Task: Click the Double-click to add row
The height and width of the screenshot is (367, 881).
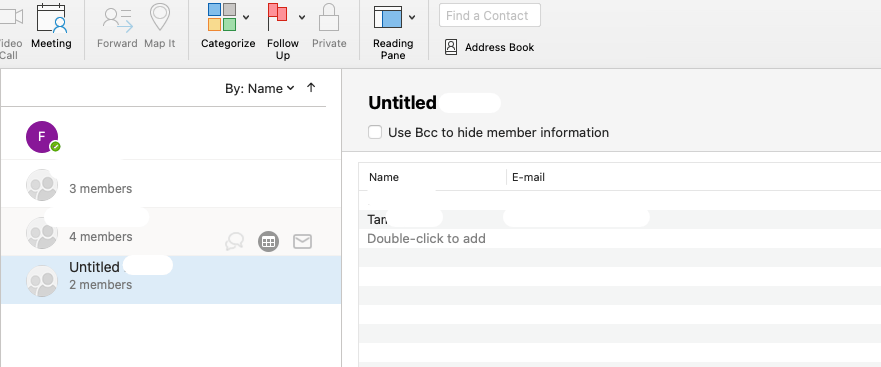Action: tap(620, 238)
